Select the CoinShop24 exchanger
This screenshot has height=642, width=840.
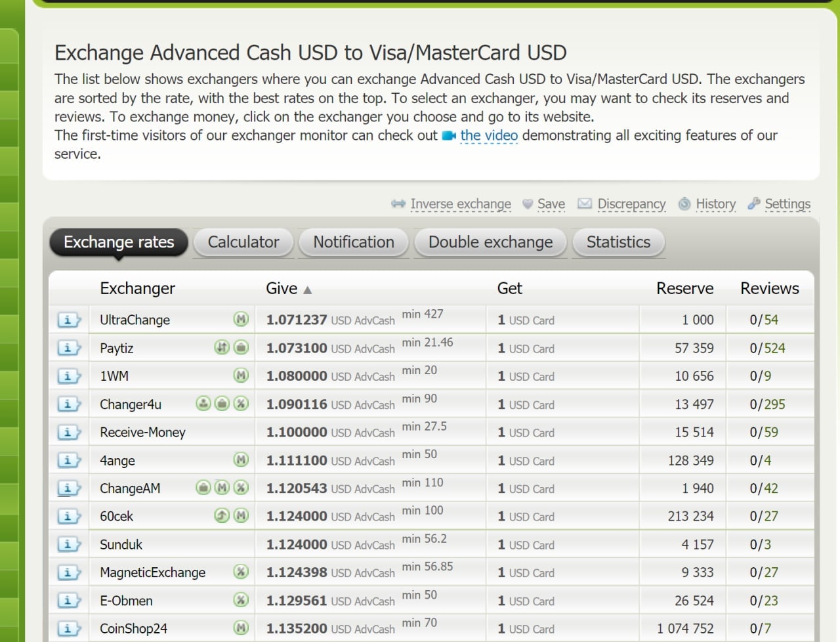tap(133, 629)
